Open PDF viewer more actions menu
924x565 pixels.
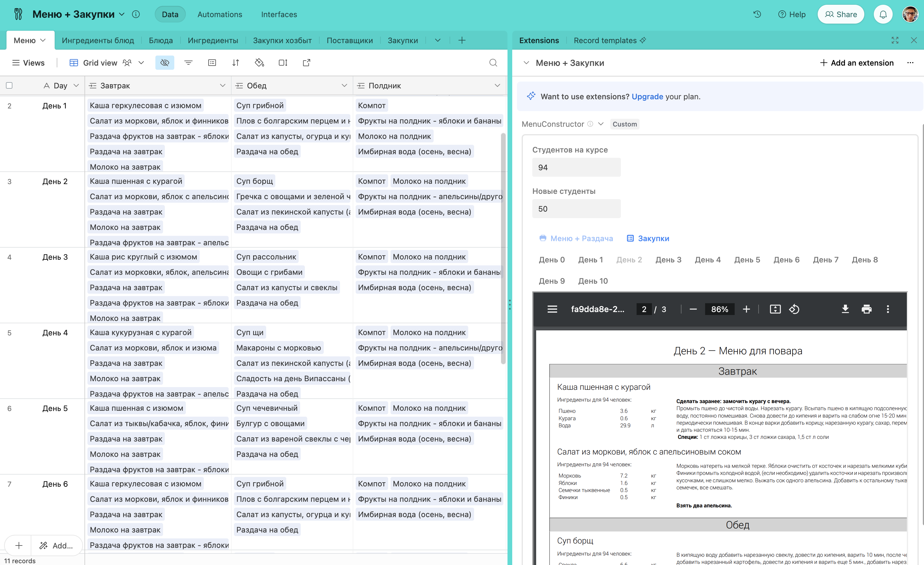point(888,309)
